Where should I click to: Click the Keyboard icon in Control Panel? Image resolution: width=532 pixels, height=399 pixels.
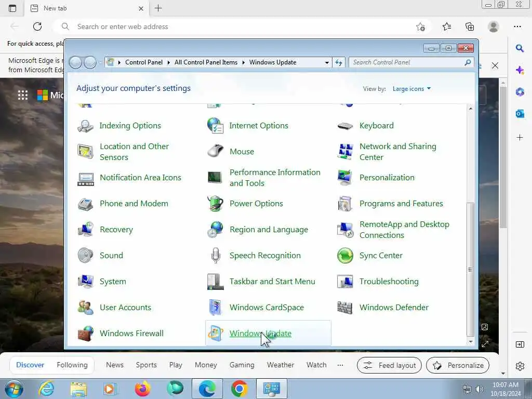pos(345,126)
